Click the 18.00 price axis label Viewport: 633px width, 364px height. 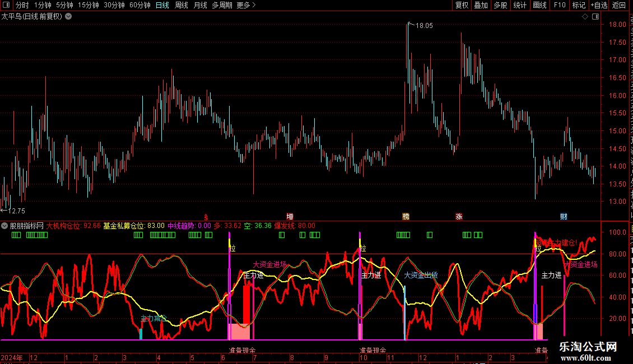617,25
